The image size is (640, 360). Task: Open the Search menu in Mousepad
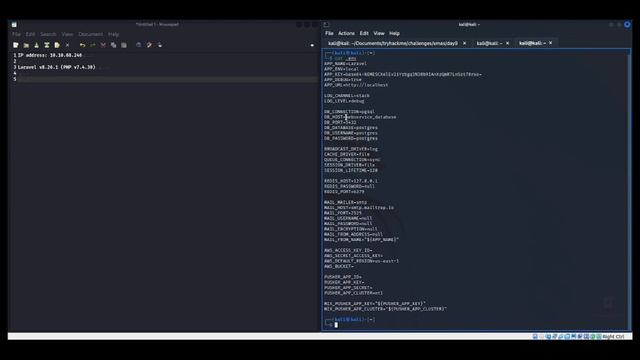[48, 34]
